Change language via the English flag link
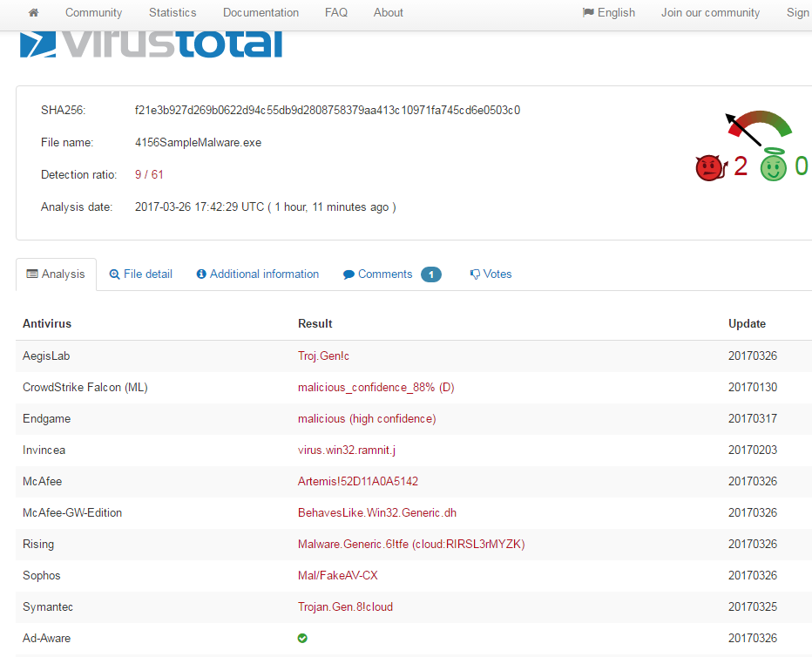The width and height of the screenshot is (812, 657). [609, 12]
